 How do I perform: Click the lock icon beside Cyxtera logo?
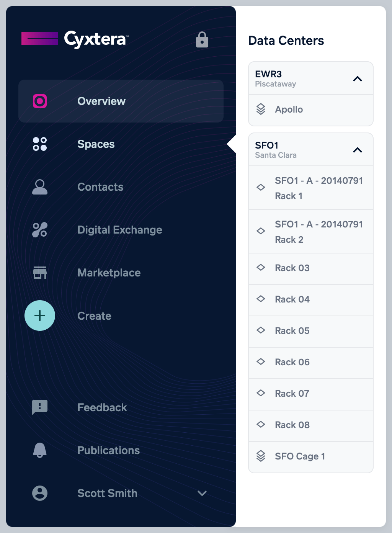tap(202, 39)
